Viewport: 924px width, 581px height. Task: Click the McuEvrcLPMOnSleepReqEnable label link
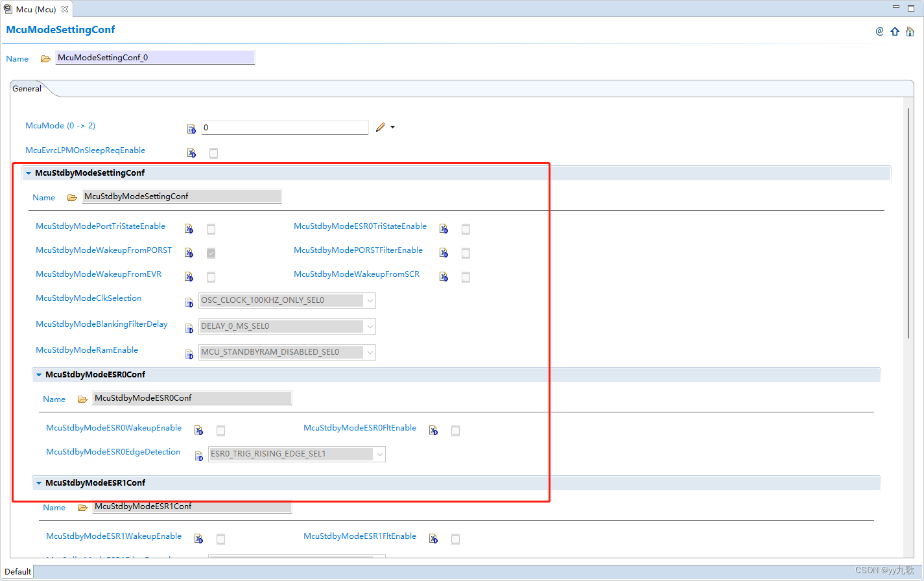(86, 150)
